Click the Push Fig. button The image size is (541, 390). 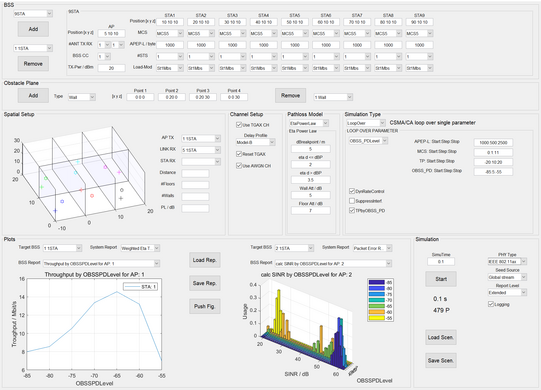click(205, 306)
